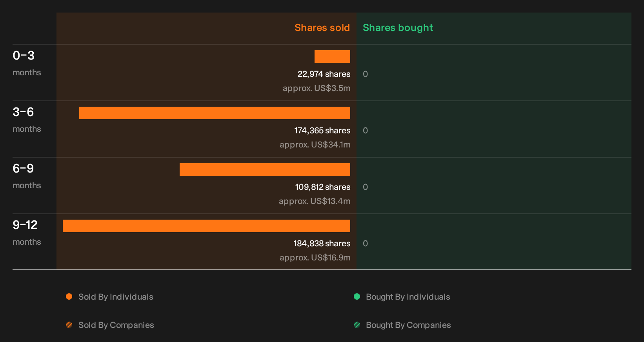The width and height of the screenshot is (644, 342).
Task: Click the Shares bought column header
Action: [x=398, y=28]
